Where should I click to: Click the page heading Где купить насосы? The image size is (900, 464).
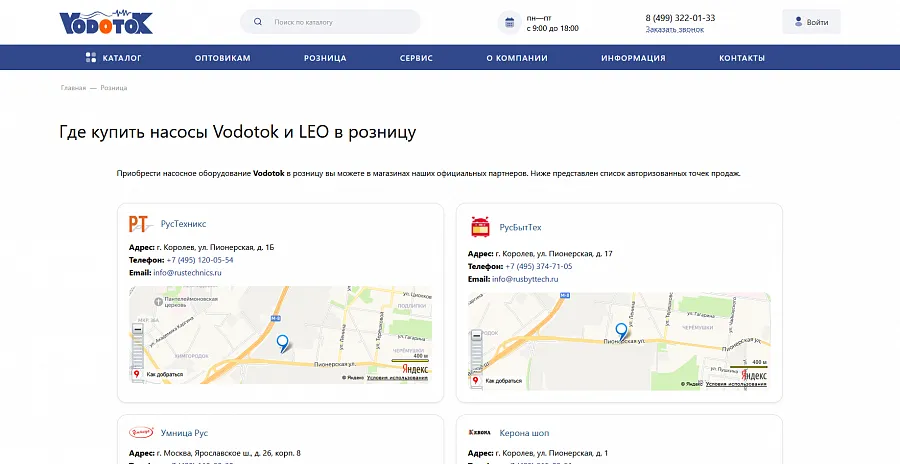(238, 132)
